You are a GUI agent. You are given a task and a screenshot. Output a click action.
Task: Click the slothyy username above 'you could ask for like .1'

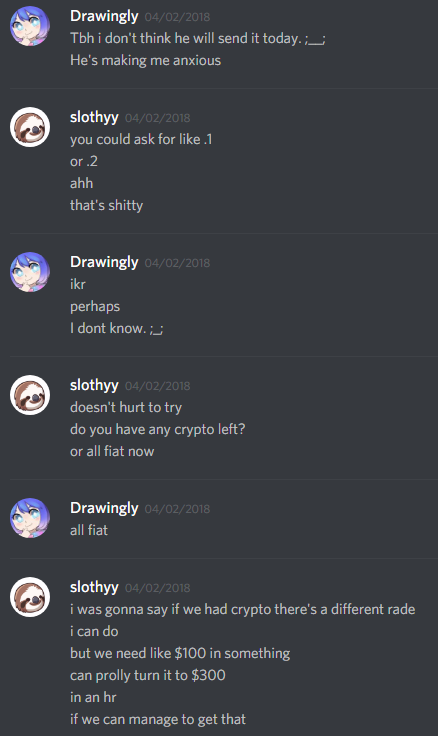tap(94, 117)
